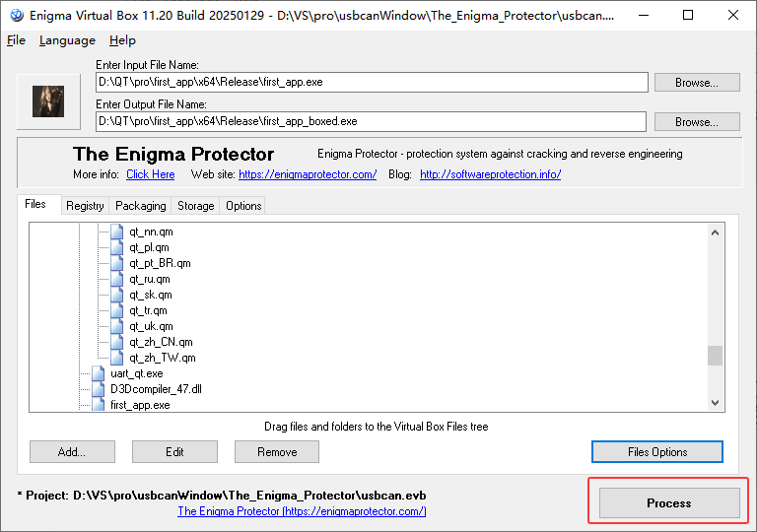Click the files tree scroll up arrow
This screenshot has width=757, height=532.
715,233
